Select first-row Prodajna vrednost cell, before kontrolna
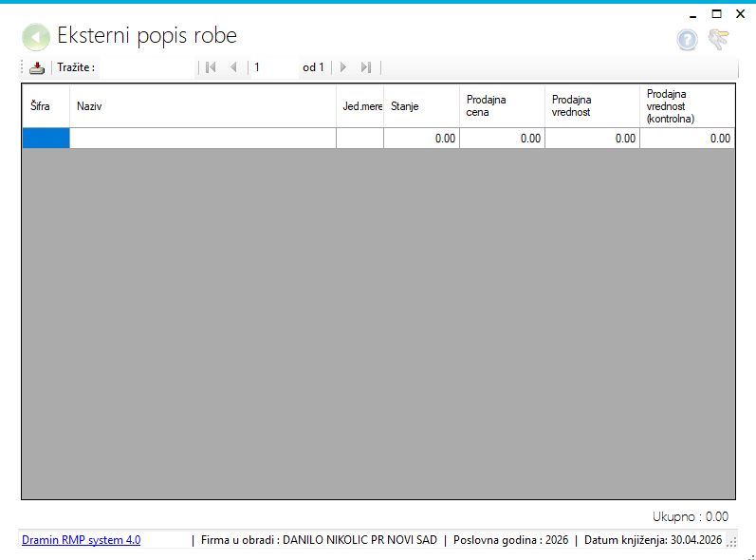The height and width of the screenshot is (560, 756). click(x=593, y=139)
